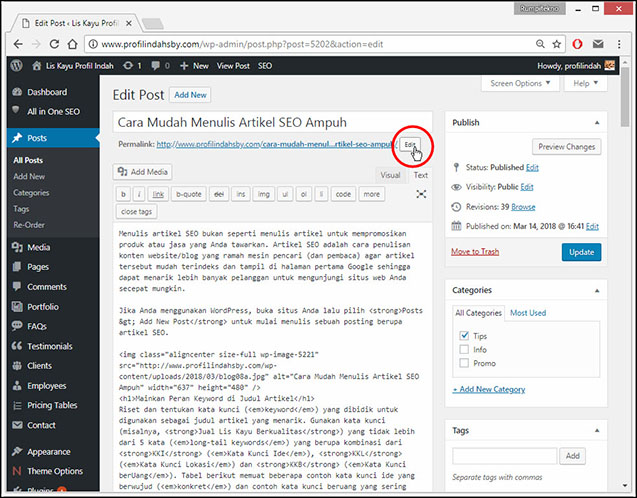
Task: Go to the browser home page icon
Action: click(72, 44)
